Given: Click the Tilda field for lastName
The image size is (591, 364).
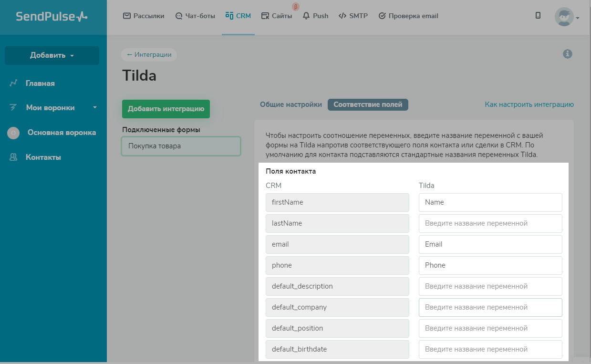Looking at the screenshot, I should point(490,223).
